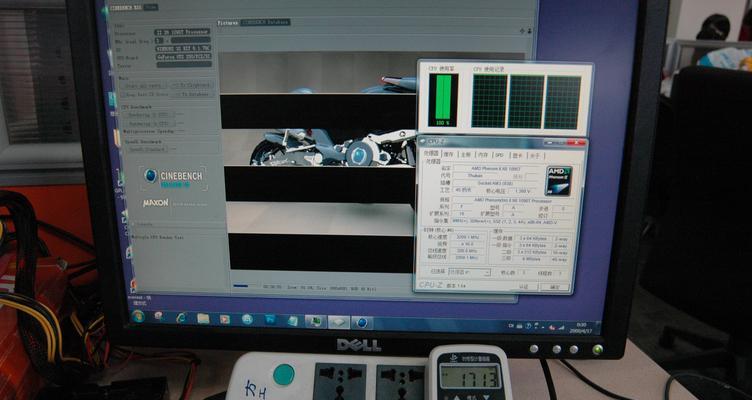Open the 内存 tab in CPU-Z

(483, 154)
